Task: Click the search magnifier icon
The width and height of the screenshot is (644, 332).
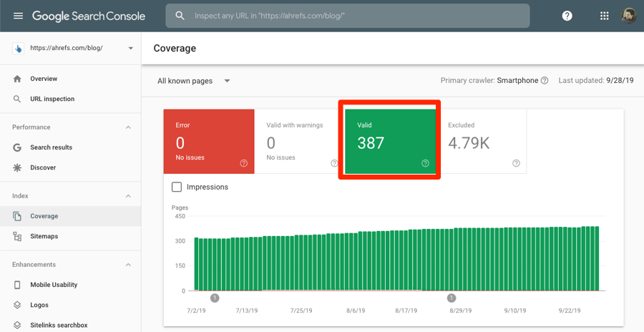Action: click(180, 16)
